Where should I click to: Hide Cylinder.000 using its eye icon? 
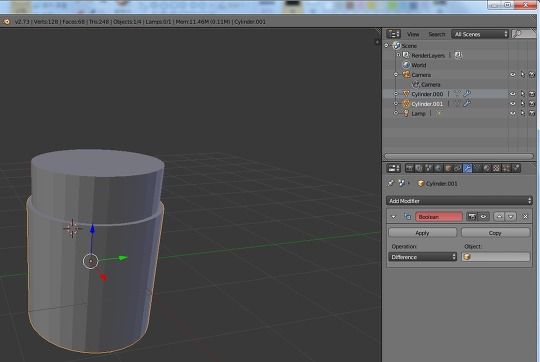coord(513,94)
